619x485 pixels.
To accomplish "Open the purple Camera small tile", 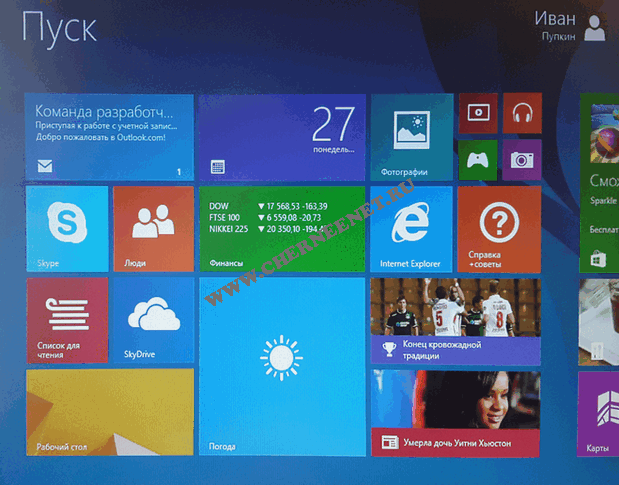I will tap(521, 159).
